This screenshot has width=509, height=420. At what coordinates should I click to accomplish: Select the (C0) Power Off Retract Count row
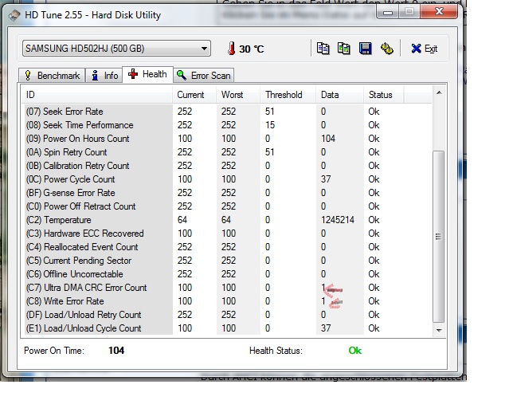[x=226, y=206]
